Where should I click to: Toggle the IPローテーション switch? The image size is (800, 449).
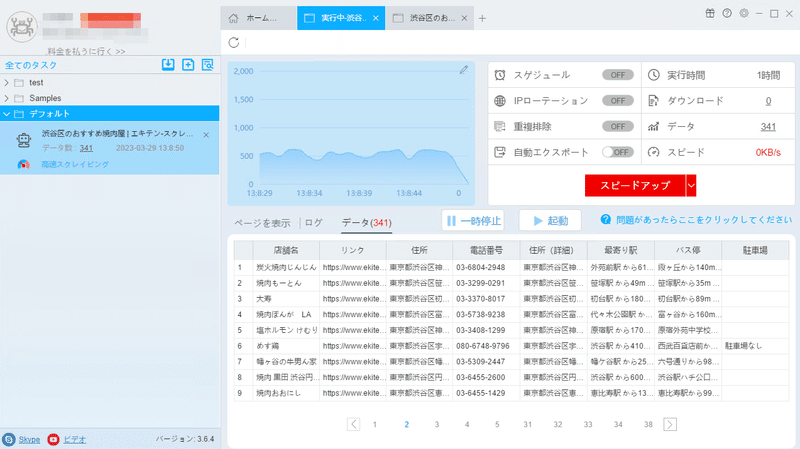coord(618,101)
